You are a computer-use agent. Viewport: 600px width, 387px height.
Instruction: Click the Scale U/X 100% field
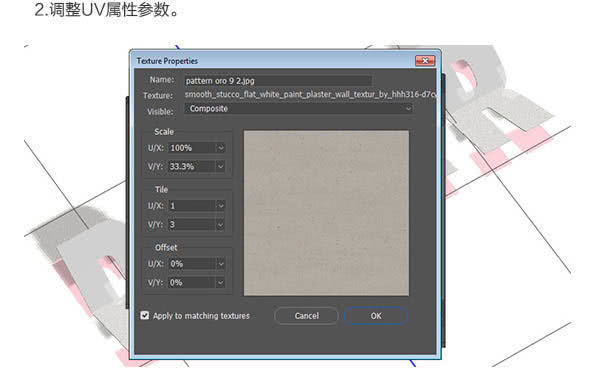pyautogui.click(x=192, y=148)
